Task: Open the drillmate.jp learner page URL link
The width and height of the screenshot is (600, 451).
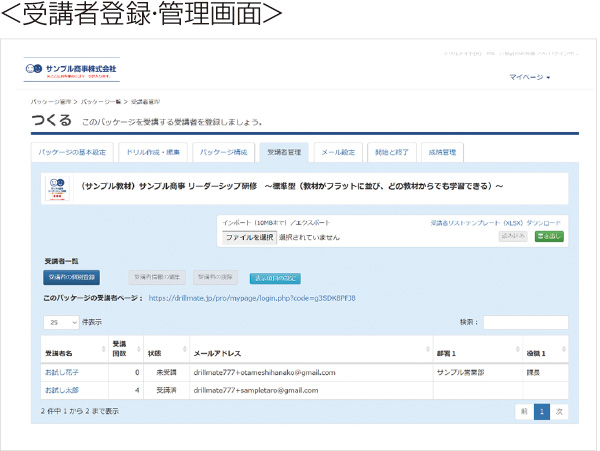Action: point(252,298)
